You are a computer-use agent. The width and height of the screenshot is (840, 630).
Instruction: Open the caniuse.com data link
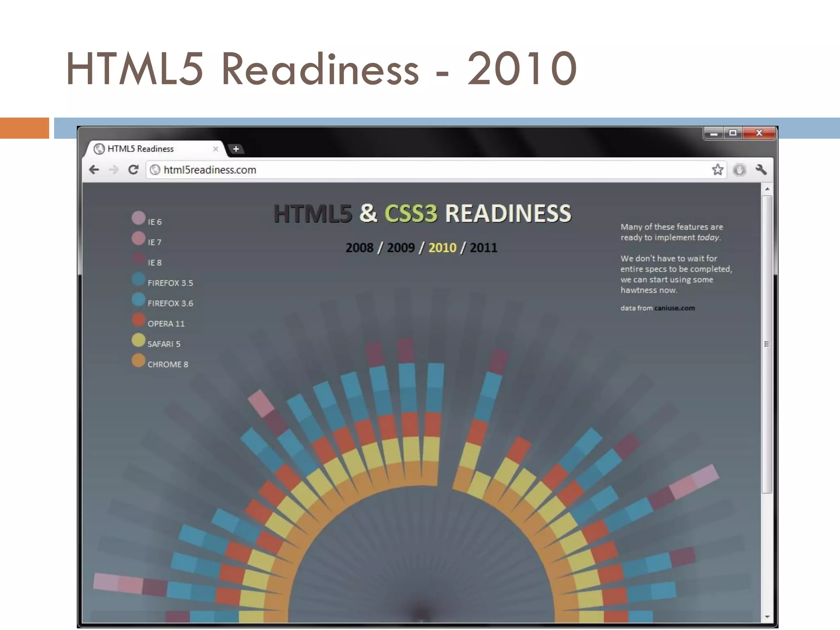coord(674,308)
